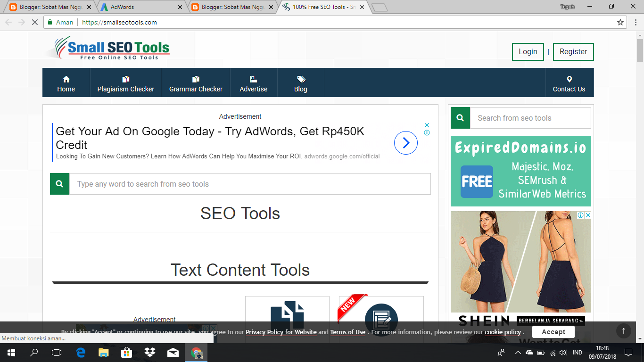This screenshot has width=644, height=362.
Task: Go to Home in the navigation bar
Action: tap(66, 83)
